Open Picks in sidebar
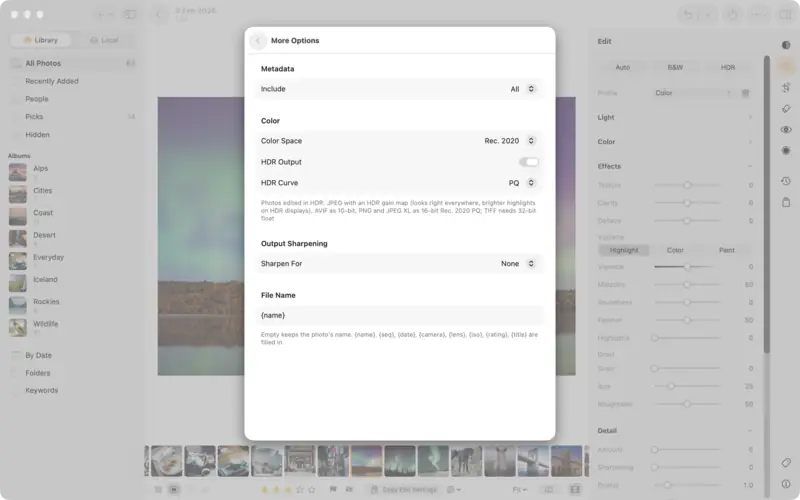 [72, 117]
